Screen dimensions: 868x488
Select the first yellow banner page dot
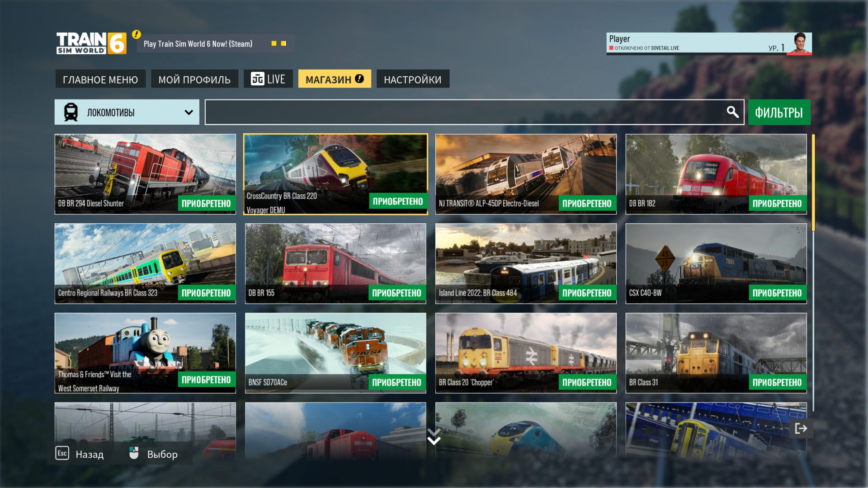point(274,43)
